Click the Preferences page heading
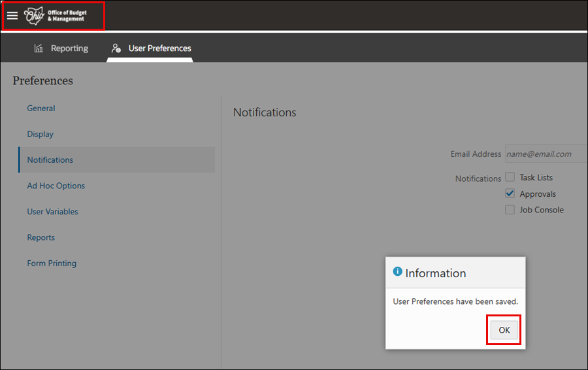 (x=42, y=80)
